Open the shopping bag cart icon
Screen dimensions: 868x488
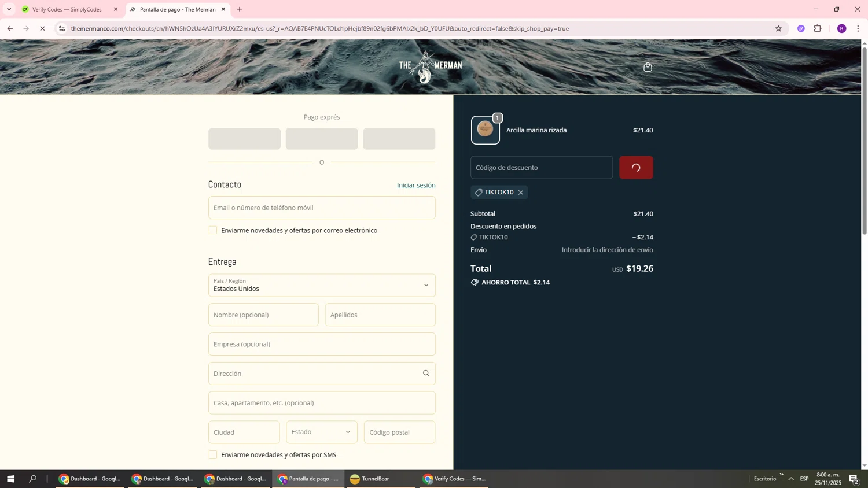pos(648,67)
